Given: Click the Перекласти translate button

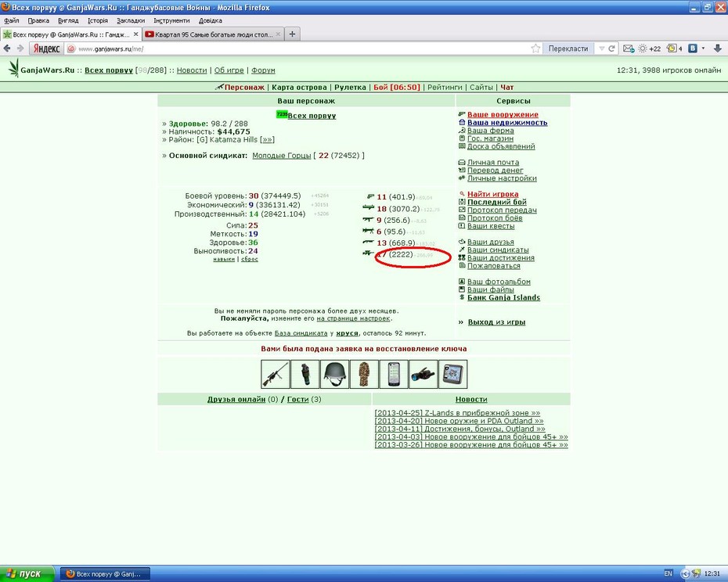Looking at the screenshot, I should [568, 48].
